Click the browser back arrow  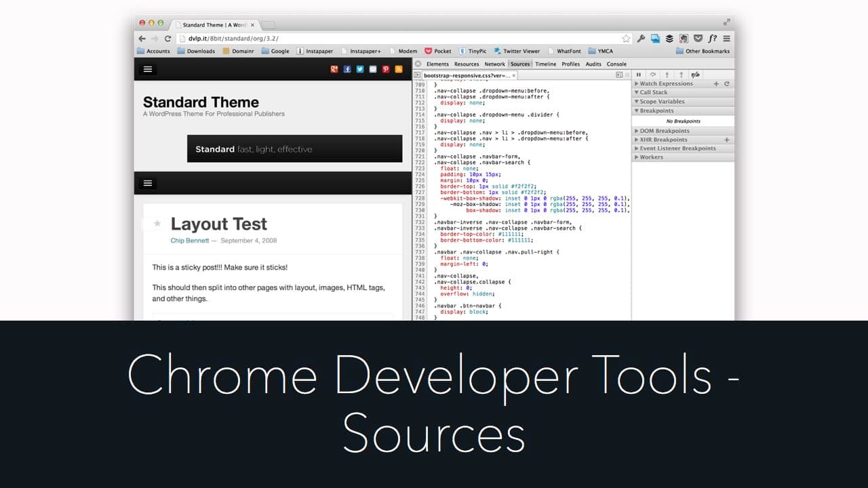142,39
